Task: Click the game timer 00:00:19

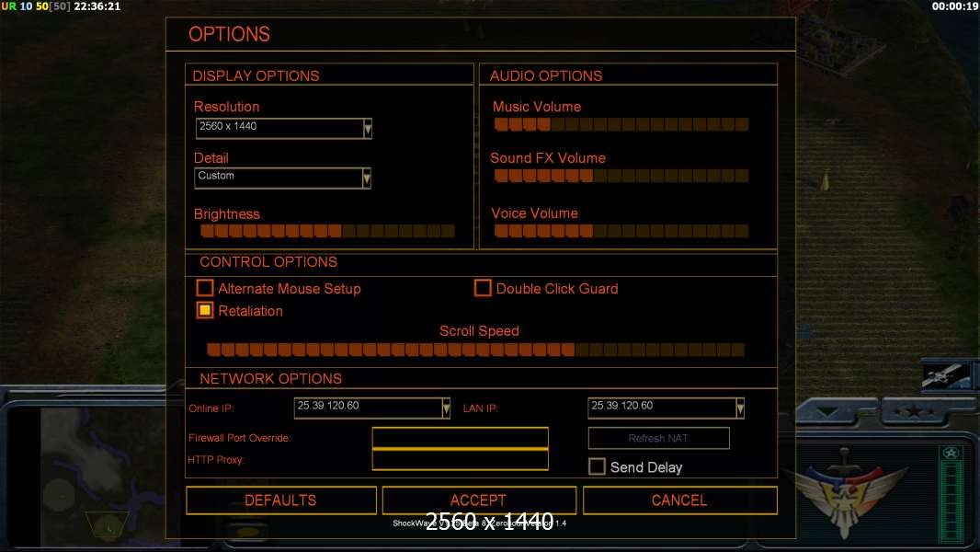Action: 955,6
